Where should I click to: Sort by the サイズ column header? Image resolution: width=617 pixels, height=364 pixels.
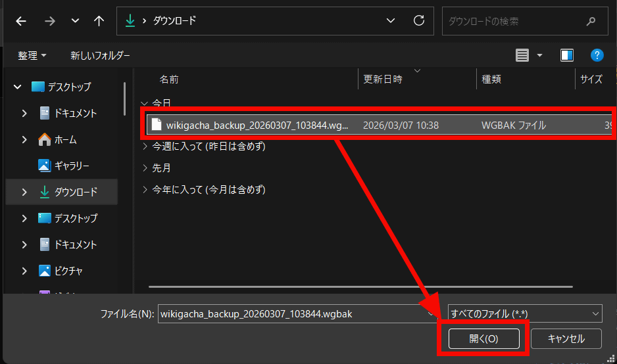pyautogui.click(x=591, y=80)
